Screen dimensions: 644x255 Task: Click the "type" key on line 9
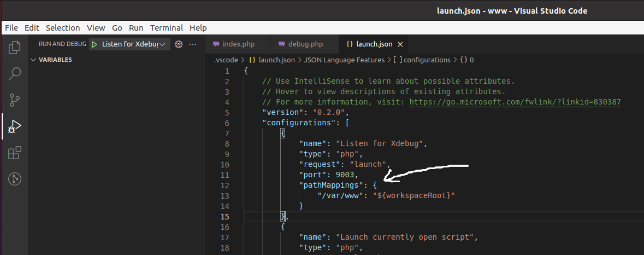click(313, 154)
